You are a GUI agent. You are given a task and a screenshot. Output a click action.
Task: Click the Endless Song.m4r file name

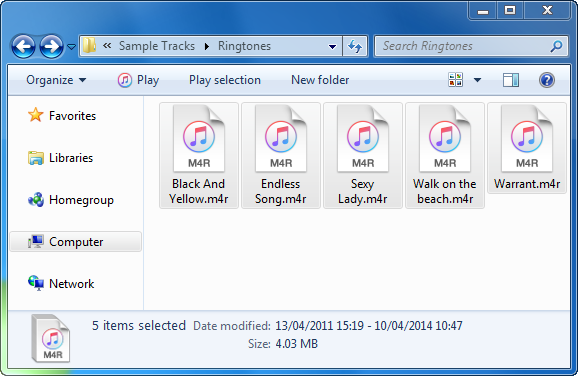tap(281, 191)
